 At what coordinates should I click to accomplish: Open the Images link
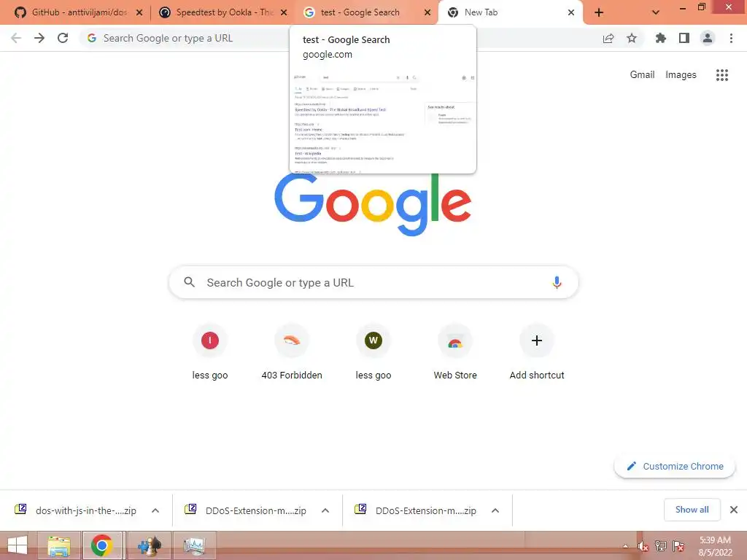tap(681, 75)
